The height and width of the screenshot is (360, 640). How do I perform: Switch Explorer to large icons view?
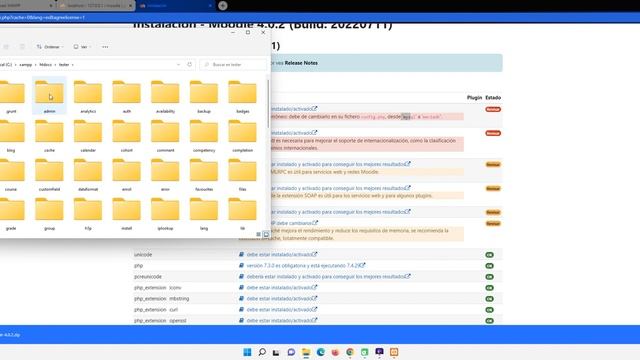[266, 234]
